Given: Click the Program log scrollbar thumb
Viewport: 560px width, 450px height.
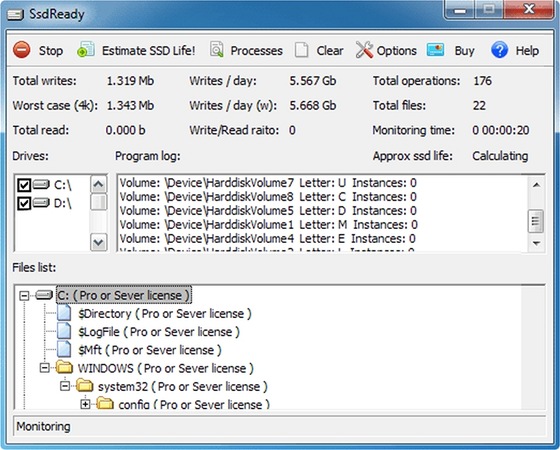Looking at the screenshot, I should pos(536,221).
